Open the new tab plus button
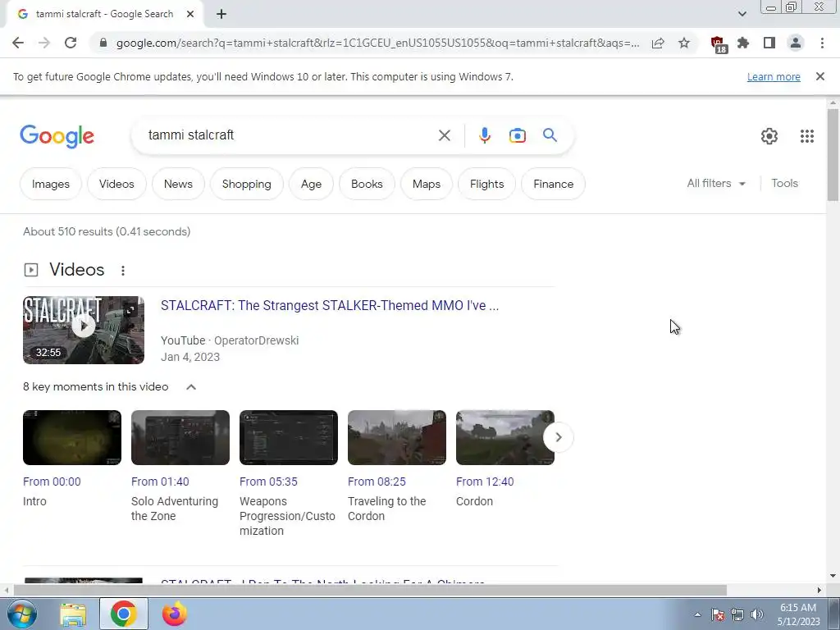The width and height of the screenshot is (840, 630). point(221,14)
